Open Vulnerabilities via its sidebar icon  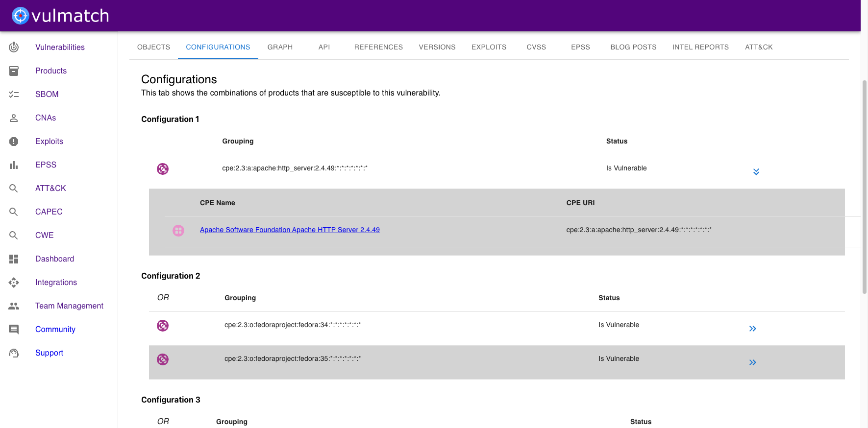[14, 47]
